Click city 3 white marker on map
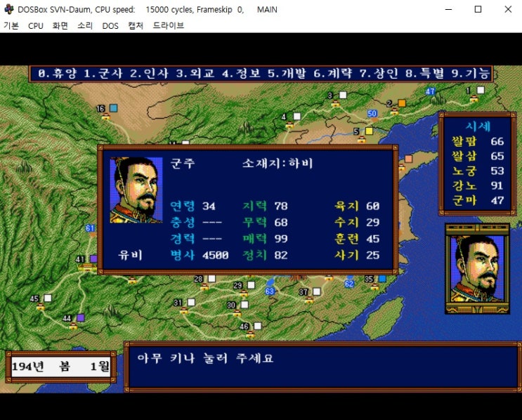 [x=343, y=96]
